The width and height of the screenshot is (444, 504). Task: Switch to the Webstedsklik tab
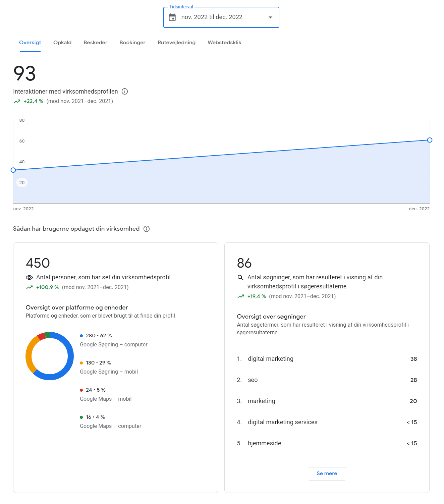[x=224, y=43]
